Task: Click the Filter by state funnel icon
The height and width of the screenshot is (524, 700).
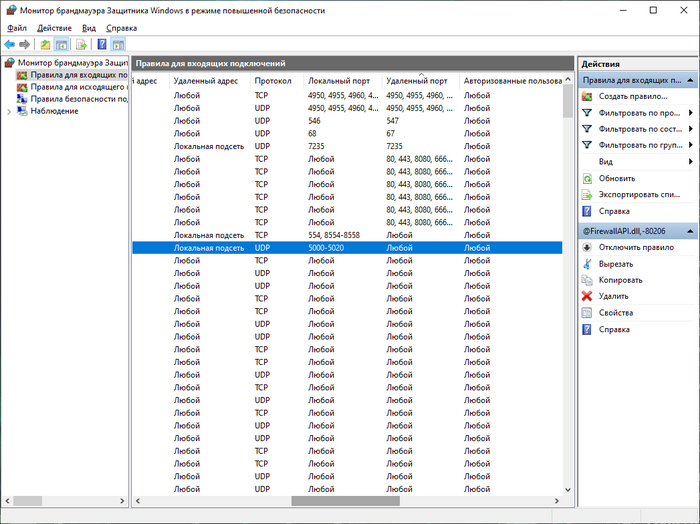Action: 587,129
